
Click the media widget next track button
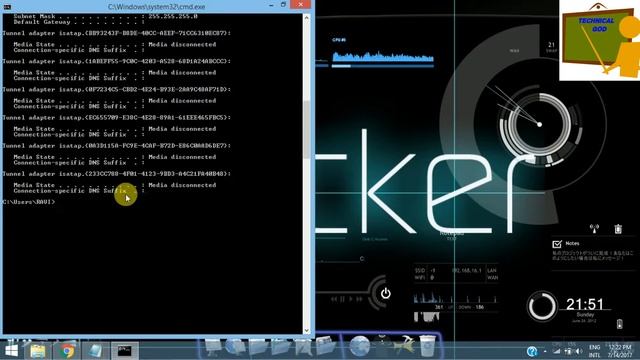(359, 299)
